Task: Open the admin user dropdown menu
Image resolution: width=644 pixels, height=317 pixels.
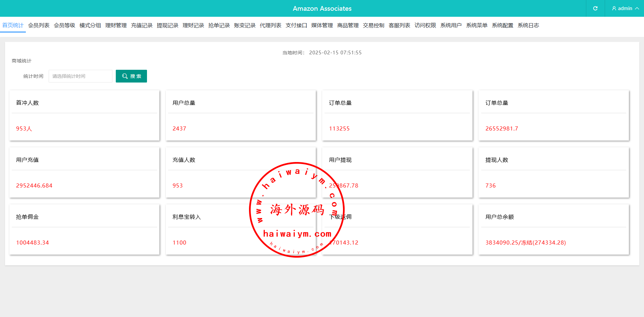Action: point(625,8)
